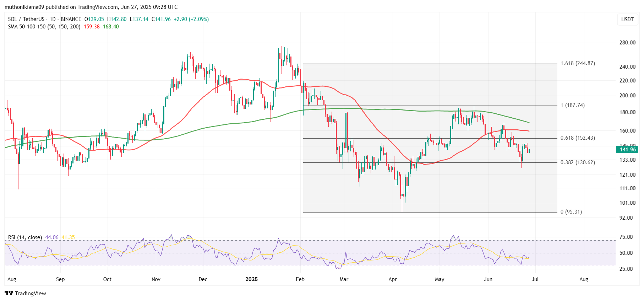The image size is (644, 301).
Task: Click the red SMA value 159.38
Action: pyautogui.click(x=92, y=27)
